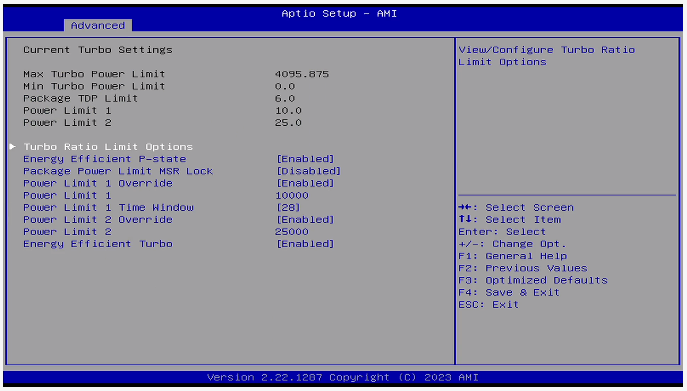The width and height of the screenshot is (687, 391).
Task: Edit the Power Limit 2 value 25000
Action: (292, 232)
